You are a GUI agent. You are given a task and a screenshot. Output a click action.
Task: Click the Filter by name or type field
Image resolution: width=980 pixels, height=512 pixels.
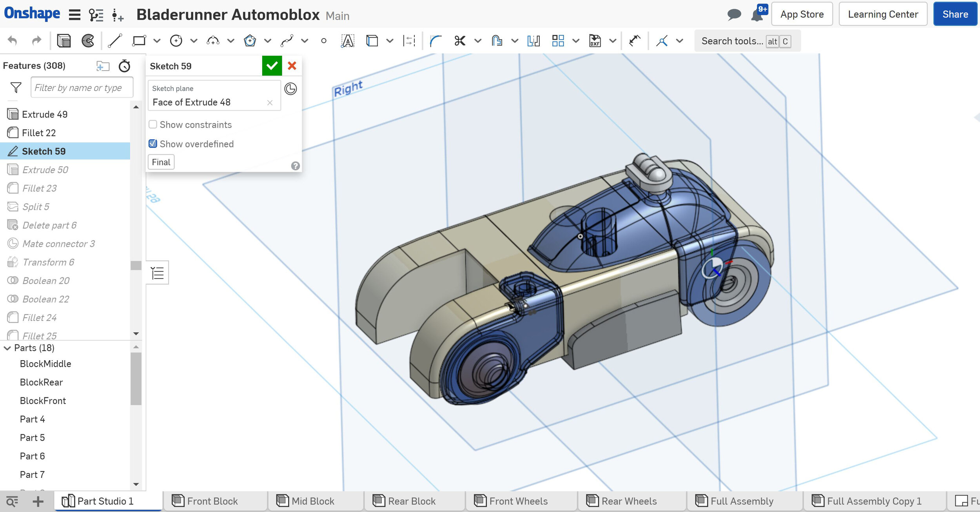[x=82, y=88]
